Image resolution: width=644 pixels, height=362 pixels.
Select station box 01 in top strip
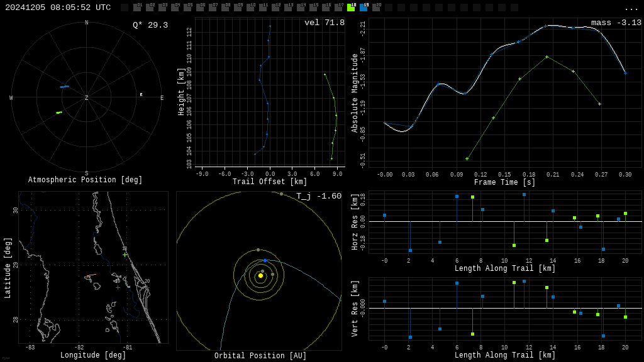(138, 8)
